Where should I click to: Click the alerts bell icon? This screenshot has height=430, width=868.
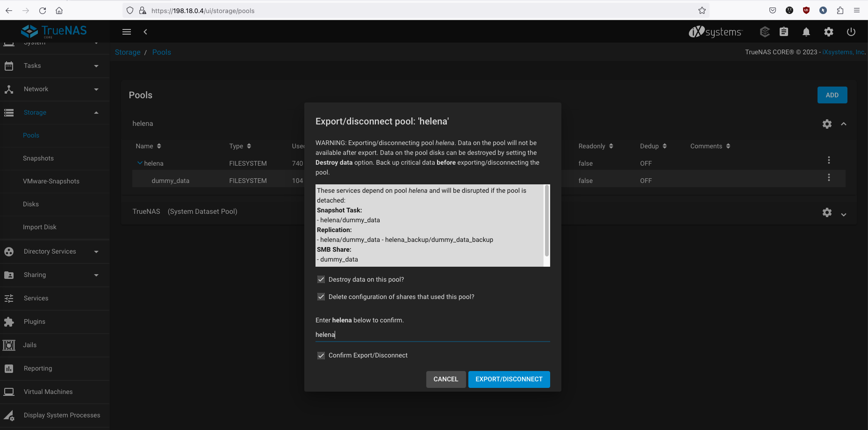coord(806,32)
